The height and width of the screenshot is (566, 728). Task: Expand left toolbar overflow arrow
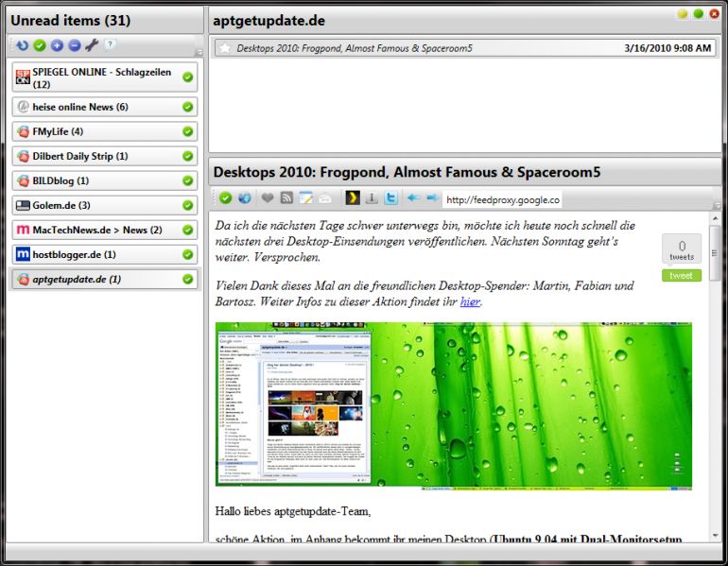(199, 51)
